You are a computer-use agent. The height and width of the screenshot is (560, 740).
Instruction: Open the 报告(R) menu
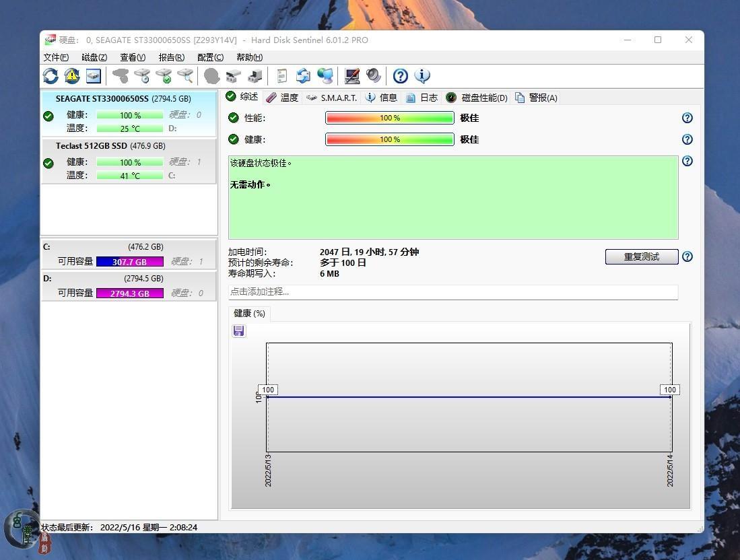tap(171, 57)
